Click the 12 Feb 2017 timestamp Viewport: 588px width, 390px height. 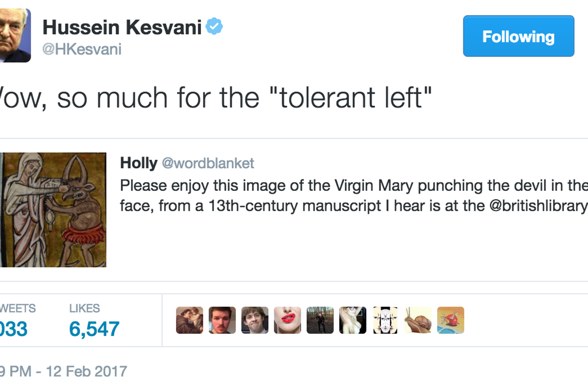coord(86,371)
